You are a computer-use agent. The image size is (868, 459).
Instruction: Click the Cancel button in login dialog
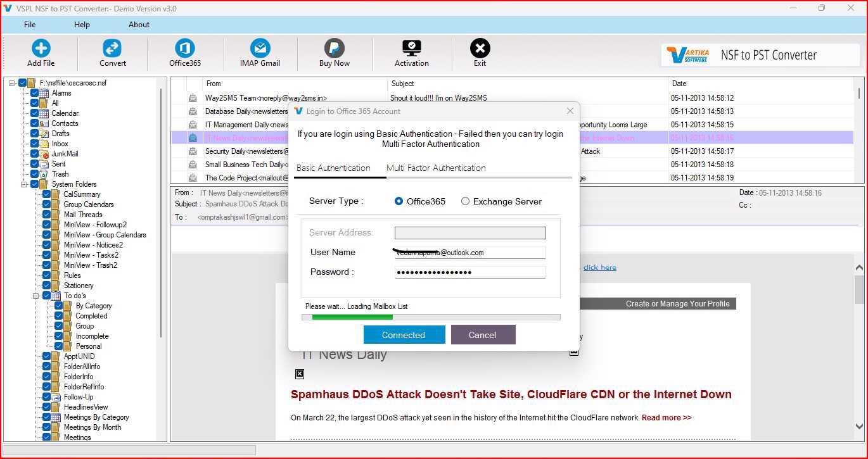coord(483,335)
